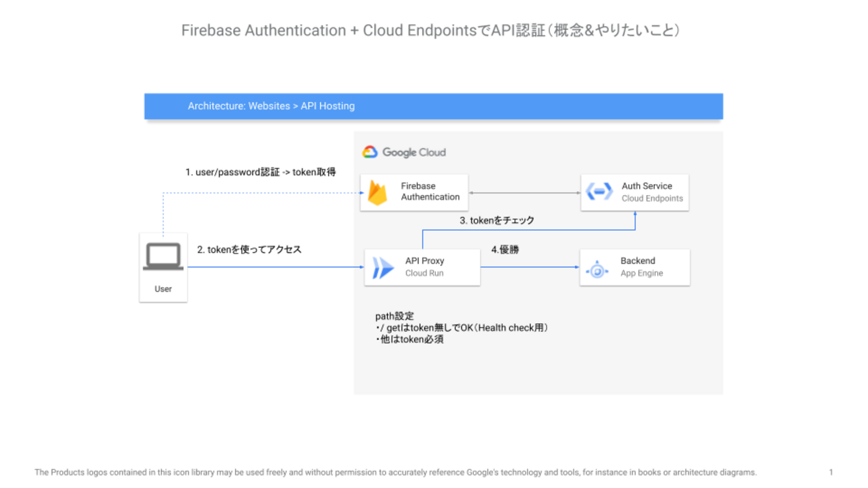Click the Cloud Run arrow icon
The height and width of the screenshot is (488, 868).
pyautogui.click(x=383, y=268)
